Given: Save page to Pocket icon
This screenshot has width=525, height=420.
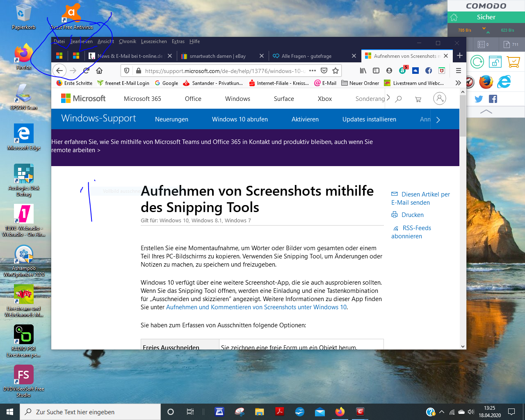Looking at the screenshot, I should (x=324, y=71).
